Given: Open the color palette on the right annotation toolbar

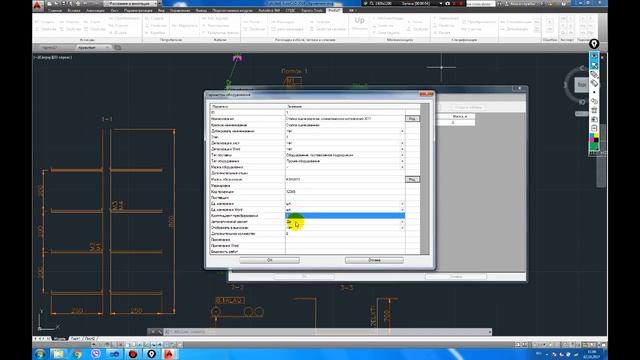Looking at the screenshot, I should [594, 142].
